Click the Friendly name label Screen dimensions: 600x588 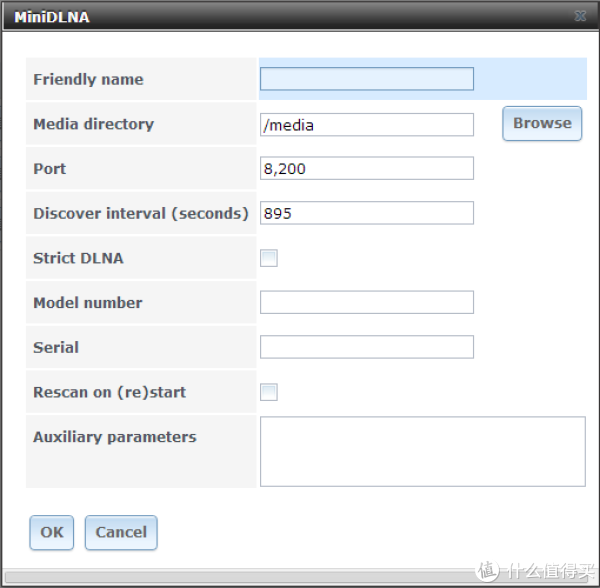point(88,80)
